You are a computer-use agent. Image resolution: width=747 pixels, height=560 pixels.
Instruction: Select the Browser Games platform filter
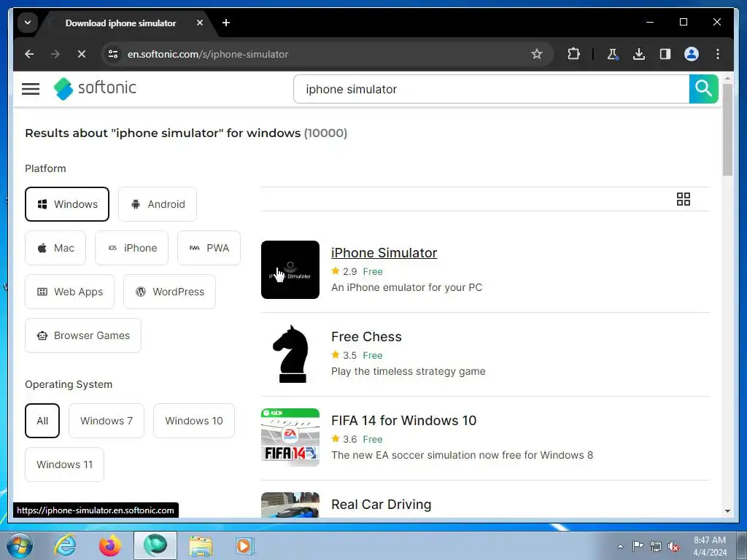[83, 335]
